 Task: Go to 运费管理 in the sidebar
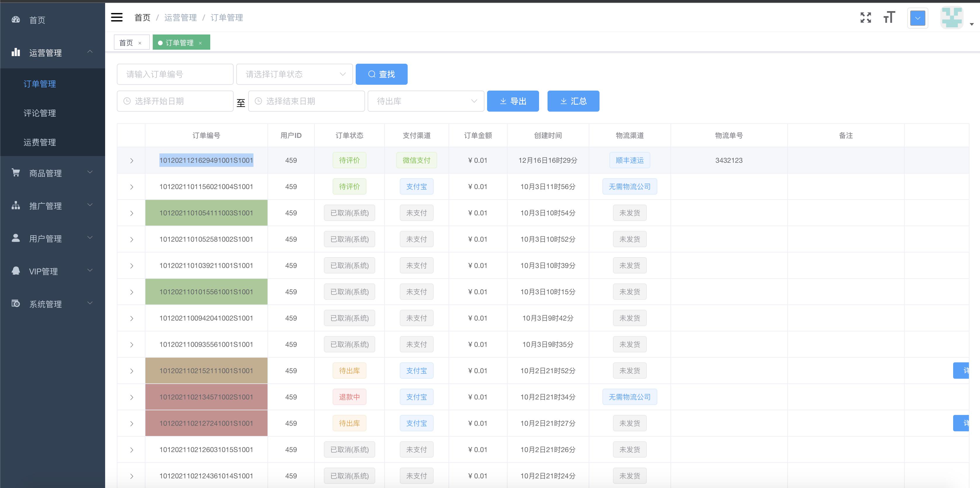tap(39, 142)
